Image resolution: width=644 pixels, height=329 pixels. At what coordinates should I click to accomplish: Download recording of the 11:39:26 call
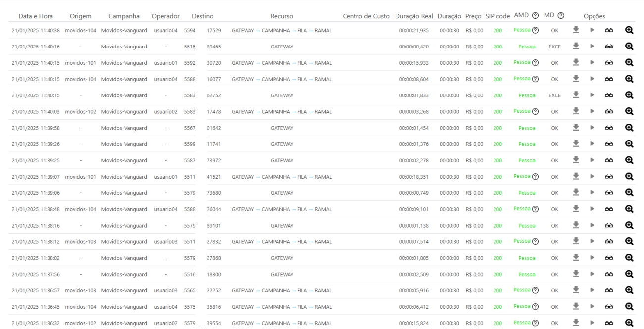point(576,144)
